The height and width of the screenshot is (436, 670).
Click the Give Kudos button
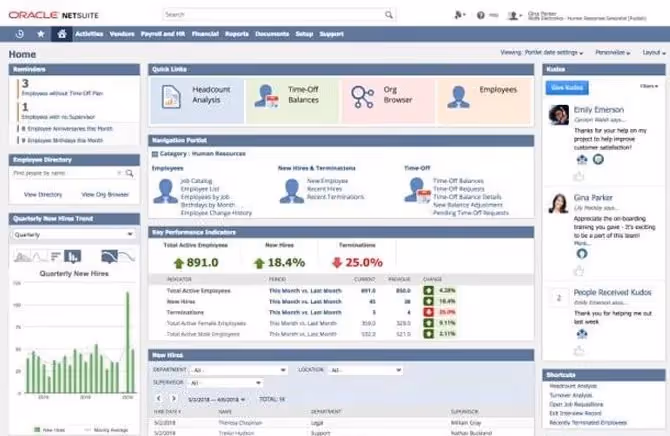[x=567, y=88]
